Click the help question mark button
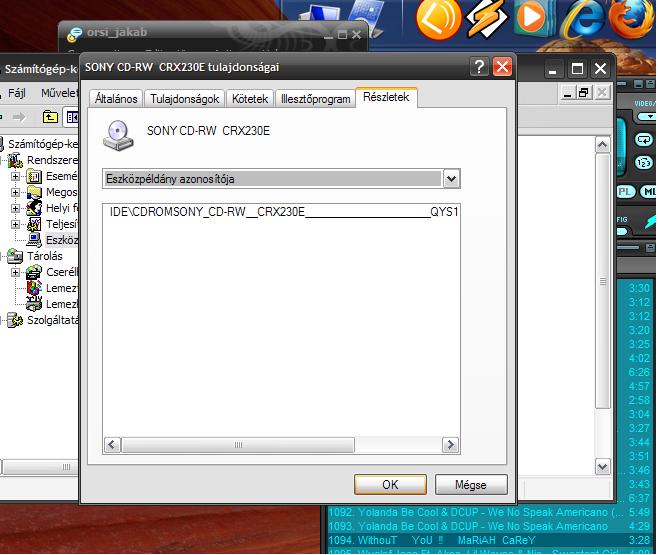The image size is (658, 555). (479, 67)
